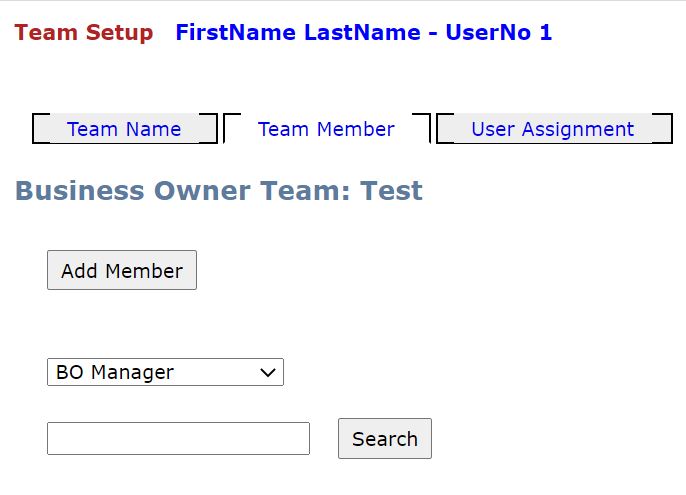The image size is (686, 495).
Task: Open the User Assignment tab
Action: (554, 129)
